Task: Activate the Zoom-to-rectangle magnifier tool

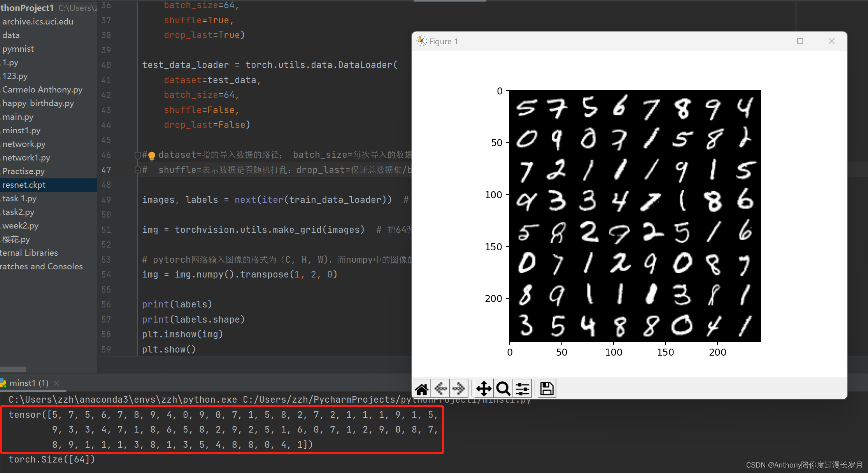Action: click(503, 389)
